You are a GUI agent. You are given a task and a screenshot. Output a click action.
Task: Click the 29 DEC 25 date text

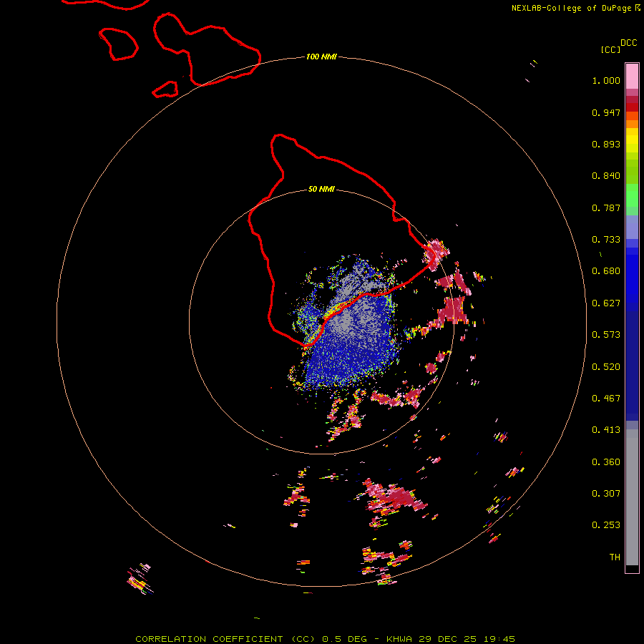(448, 639)
